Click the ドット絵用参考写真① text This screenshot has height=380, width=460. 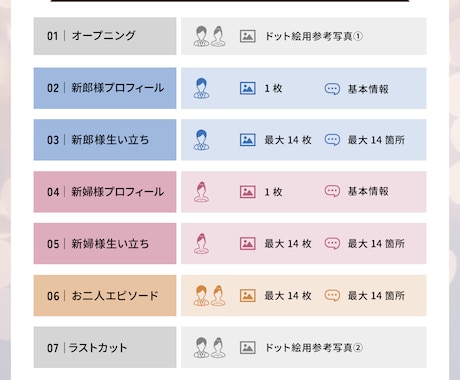click(x=314, y=36)
